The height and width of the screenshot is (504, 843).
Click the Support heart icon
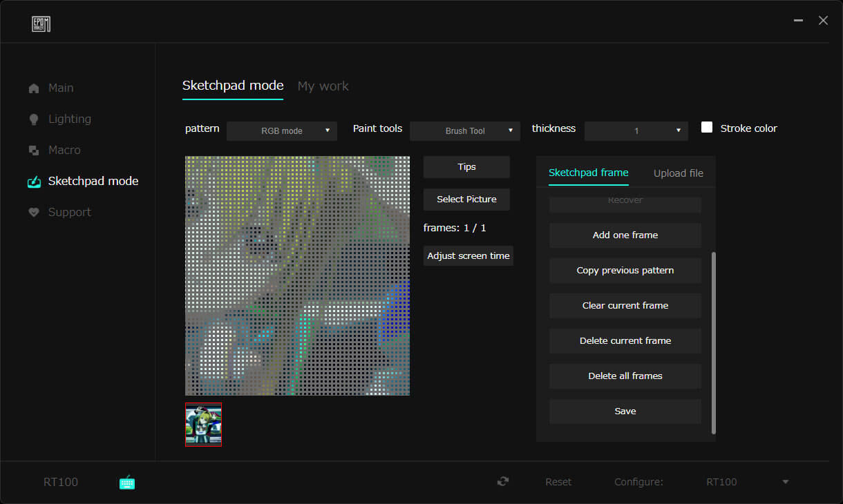coord(34,213)
